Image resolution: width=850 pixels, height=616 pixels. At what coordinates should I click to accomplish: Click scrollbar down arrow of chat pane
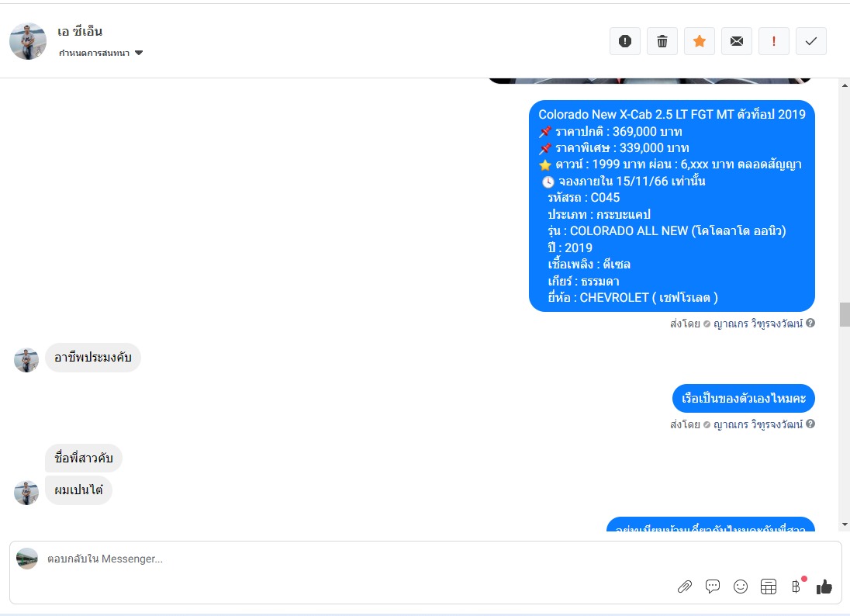[845, 524]
